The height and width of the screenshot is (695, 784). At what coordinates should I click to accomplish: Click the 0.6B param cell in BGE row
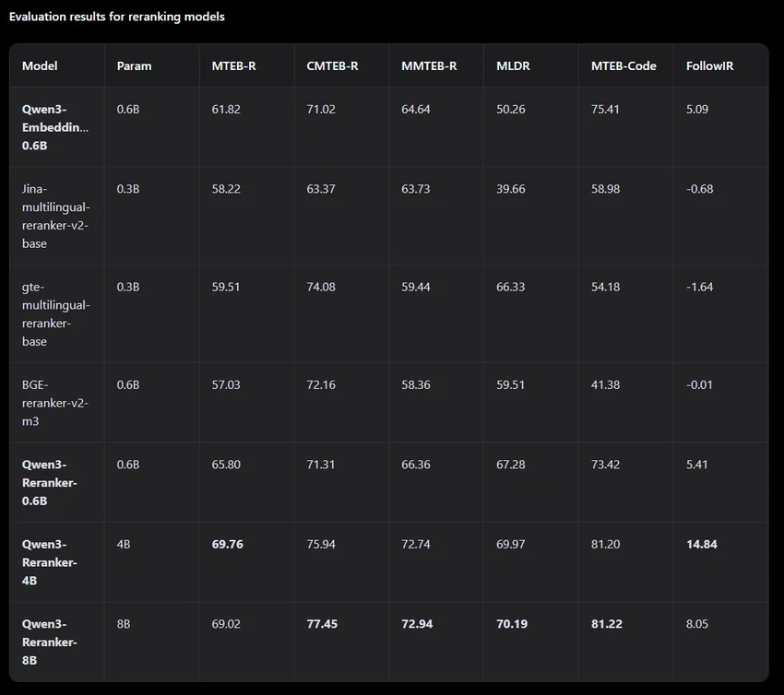(x=128, y=384)
